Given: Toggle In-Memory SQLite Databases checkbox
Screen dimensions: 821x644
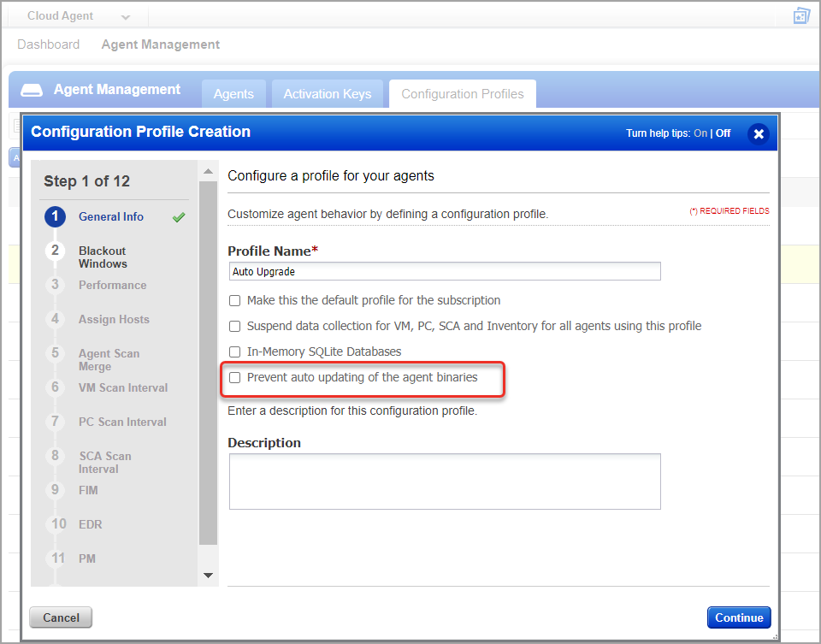Looking at the screenshot, I should (234, 352).
